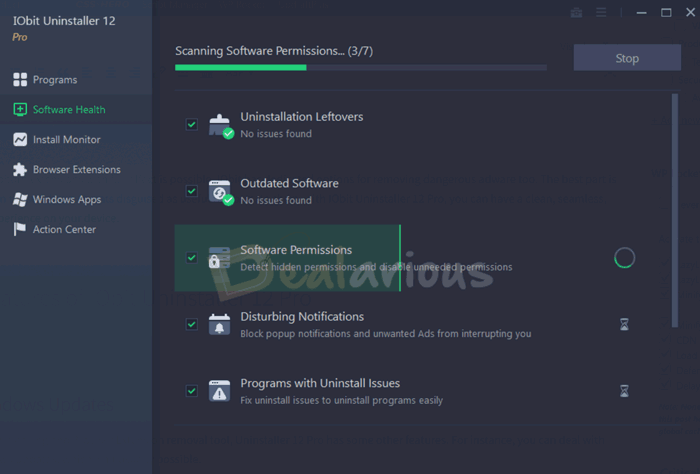Minimize the IObit Uninstaller window
Screen dimensions: 700x474
(x=642, y=12)
